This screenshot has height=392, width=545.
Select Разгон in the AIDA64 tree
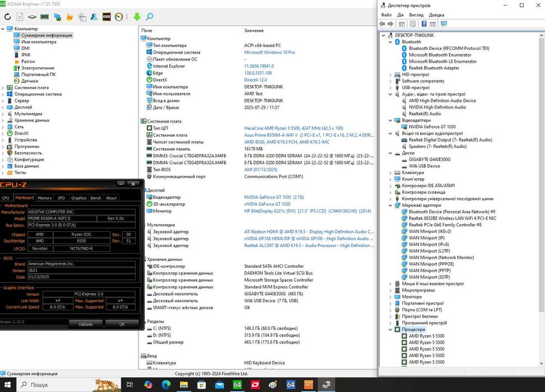(x=28, y=62)
